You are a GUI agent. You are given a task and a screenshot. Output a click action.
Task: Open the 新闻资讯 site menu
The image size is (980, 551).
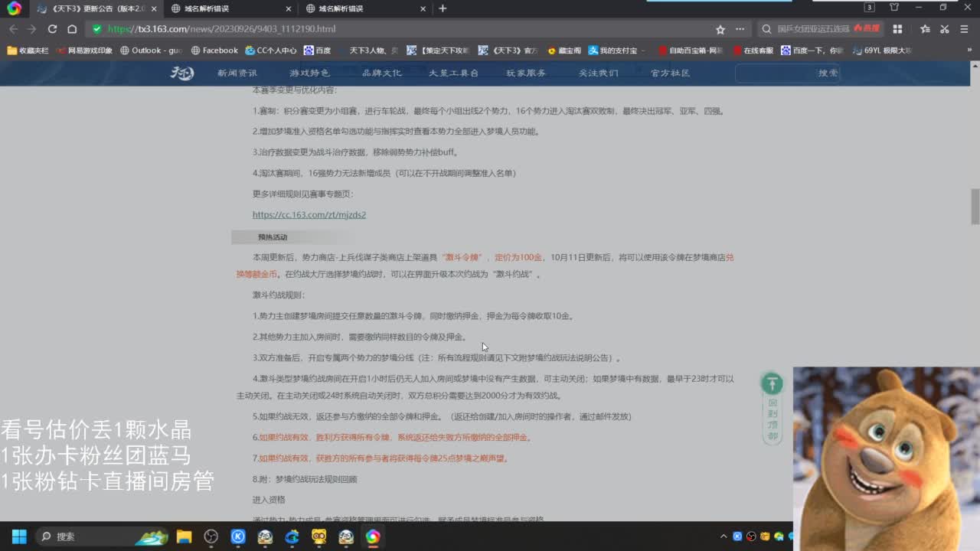coord(237,73)
